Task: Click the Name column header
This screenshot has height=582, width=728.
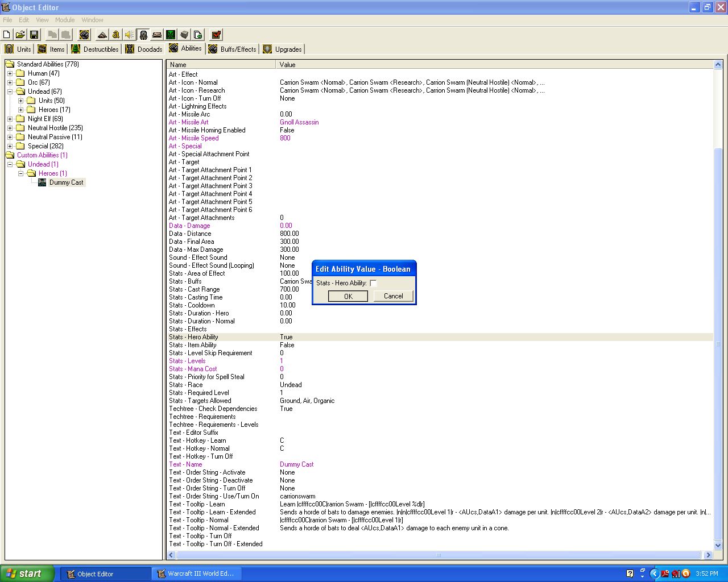Action: click(221, 65)
